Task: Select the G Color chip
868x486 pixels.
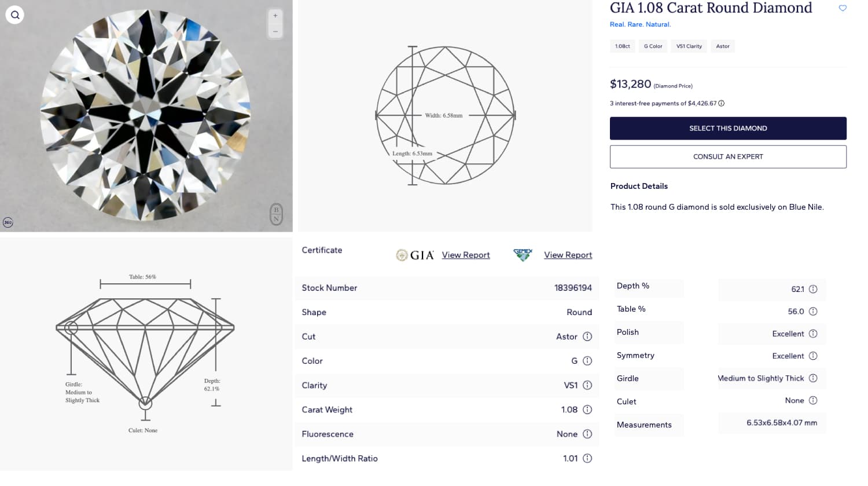Action: 652,46
